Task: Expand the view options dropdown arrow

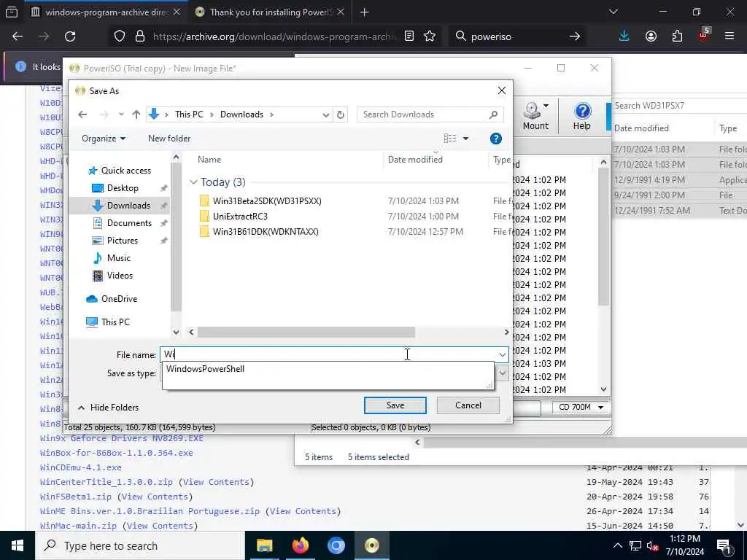Action: [x=465, y=139]
